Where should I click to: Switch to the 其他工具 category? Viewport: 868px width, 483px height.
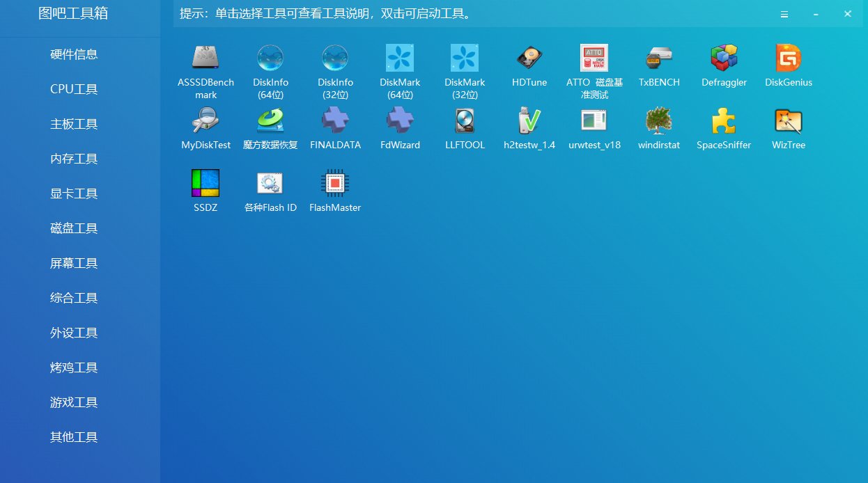(x=74, y=437)
